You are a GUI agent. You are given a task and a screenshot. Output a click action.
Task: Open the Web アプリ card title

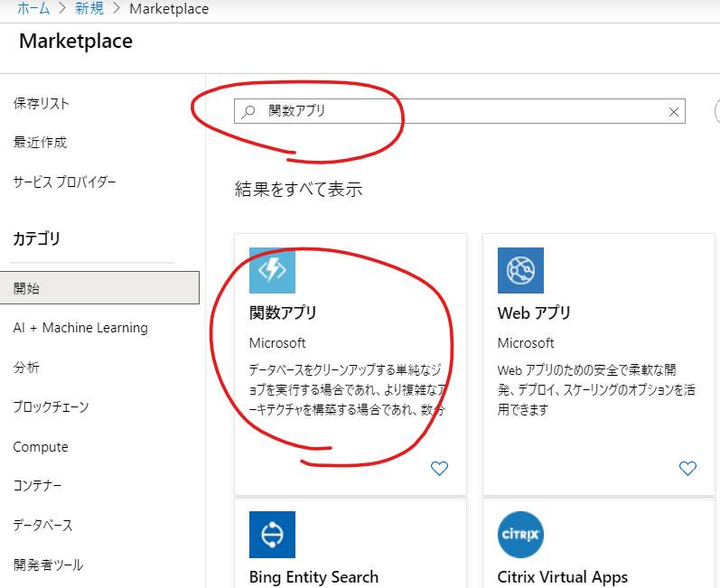click(534, 313)
